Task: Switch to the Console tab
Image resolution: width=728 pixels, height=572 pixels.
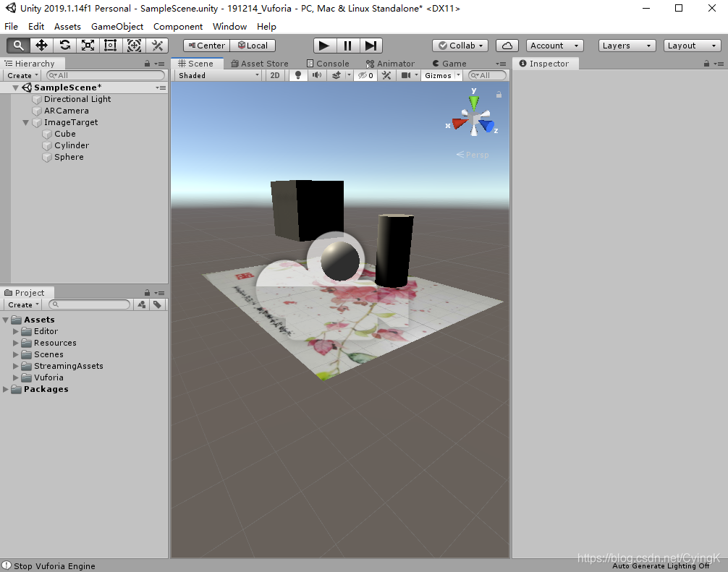Action: [328, 64]
